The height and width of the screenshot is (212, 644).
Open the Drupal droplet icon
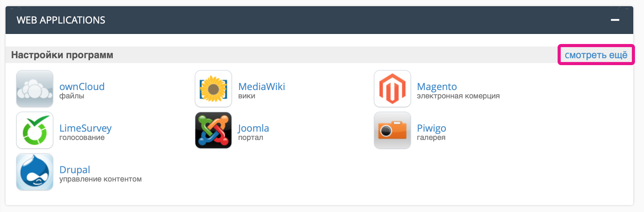pyautogui.click(x=35, y=172)
